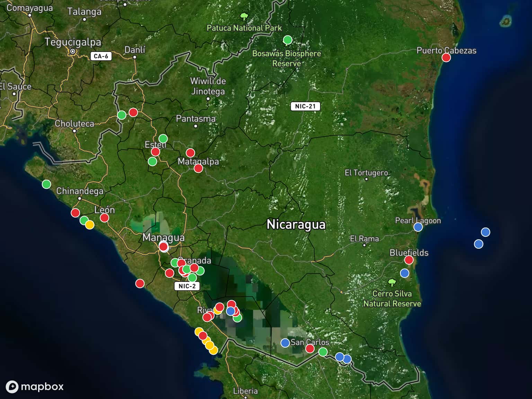The image size is (532, 399).
Task: Select the blue marker west of San Carlos
Action: 285,343
